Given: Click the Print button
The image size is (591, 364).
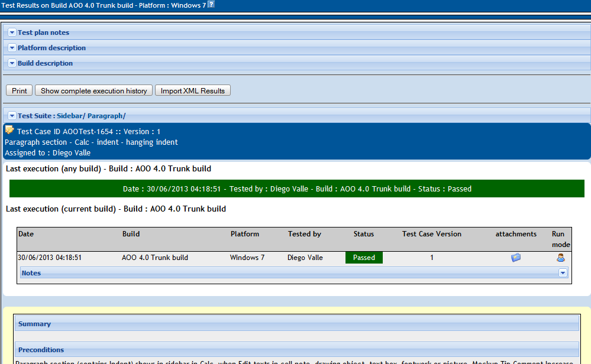Looking at the screenshot, I should click(x=19, y=91).
